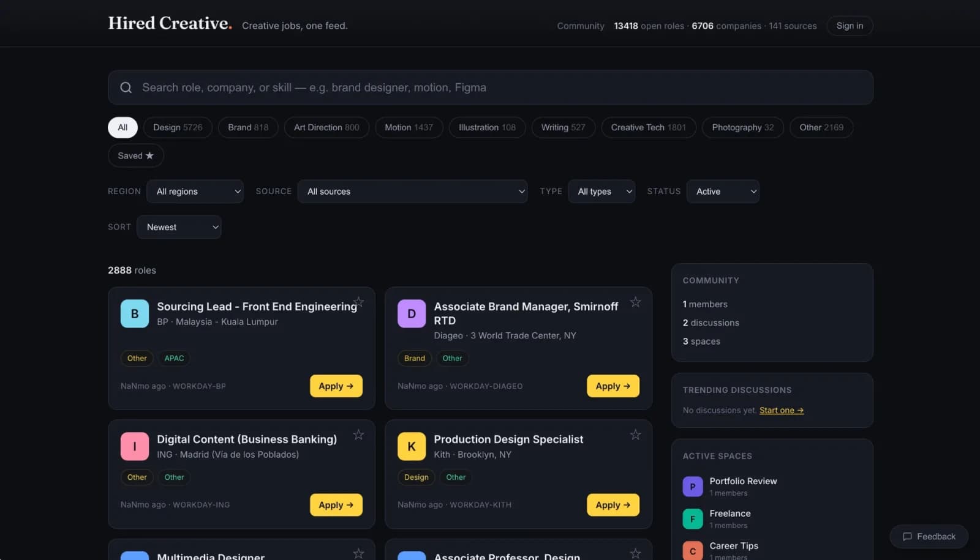Filter by Writing category

coord(563,127)
